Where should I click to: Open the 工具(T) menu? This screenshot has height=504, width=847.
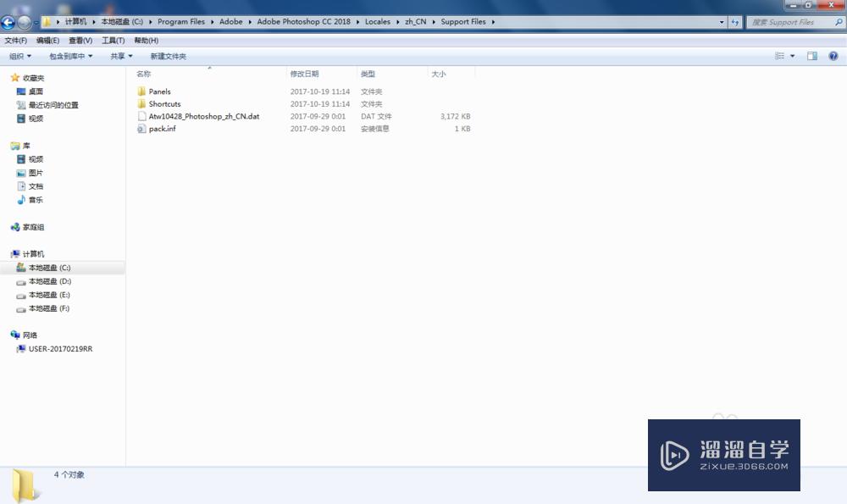click(x=113, y=41)
